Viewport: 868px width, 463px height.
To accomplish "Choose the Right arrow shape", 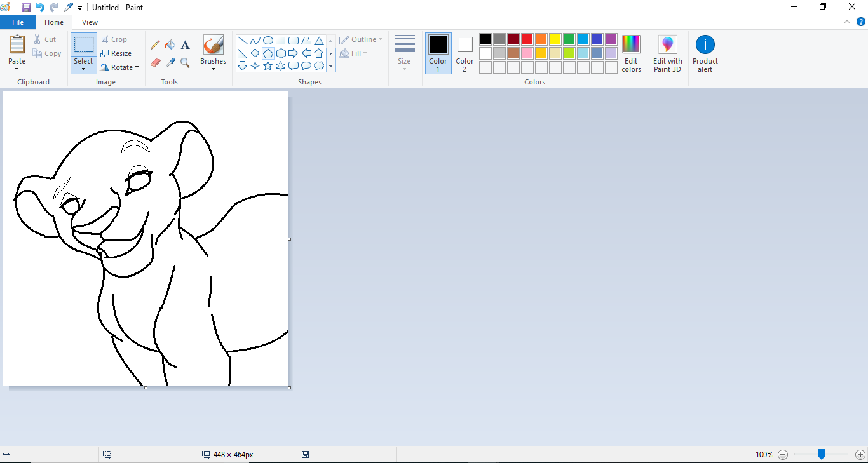I will tap(294, 53).
